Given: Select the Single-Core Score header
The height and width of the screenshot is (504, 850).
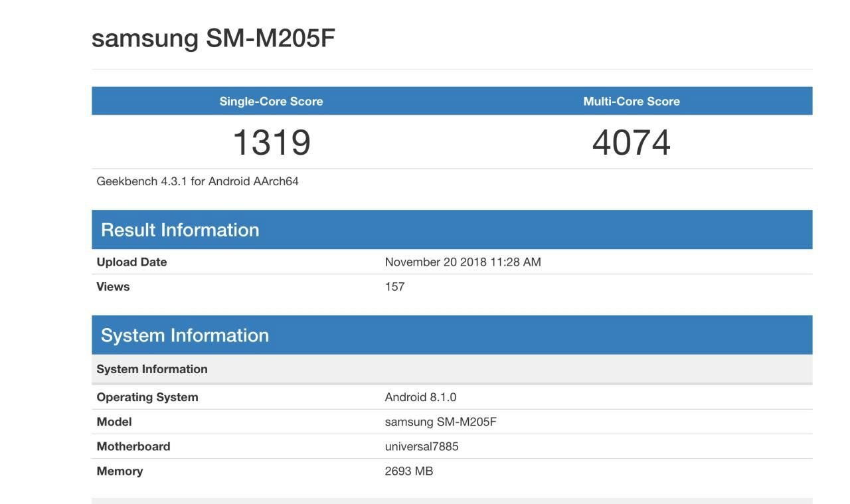Looking at the screenshot, I should click(271, 102).
